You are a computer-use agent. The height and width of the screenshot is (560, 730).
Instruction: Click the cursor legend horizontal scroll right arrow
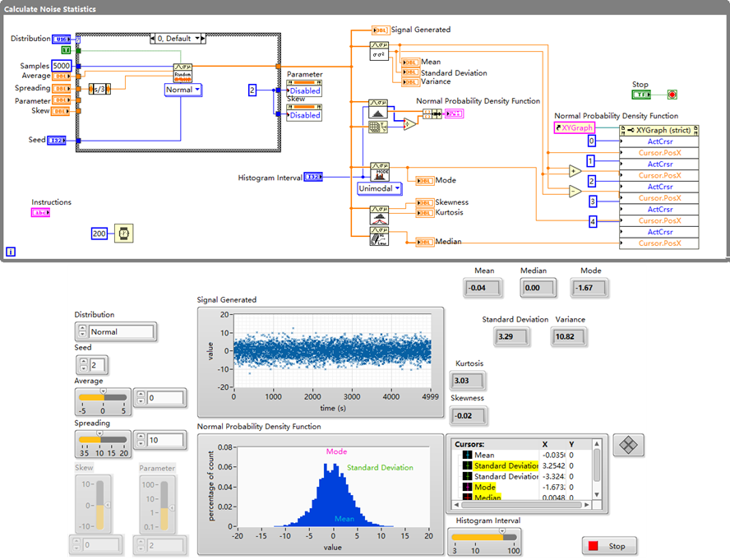coord(587,505)
